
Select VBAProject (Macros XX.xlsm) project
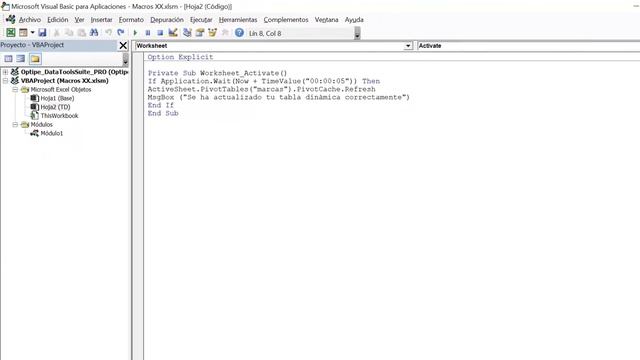[x=64, y=81]
